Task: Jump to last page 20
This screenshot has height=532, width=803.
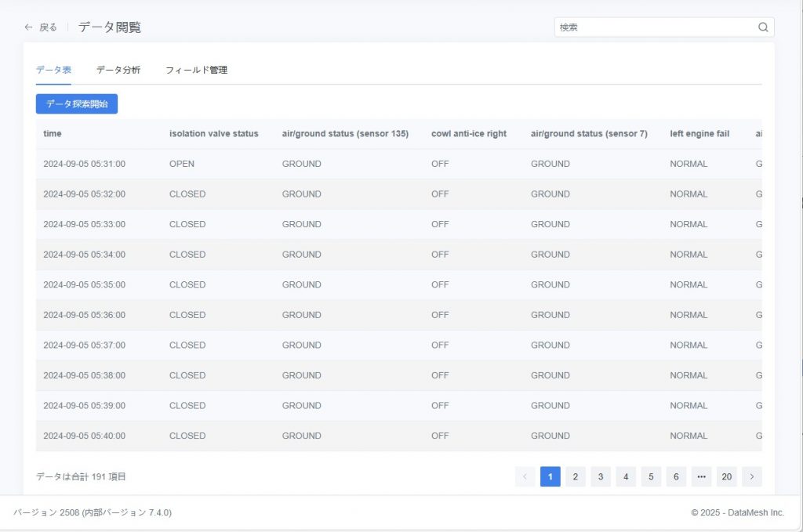Action: [727, 476]
